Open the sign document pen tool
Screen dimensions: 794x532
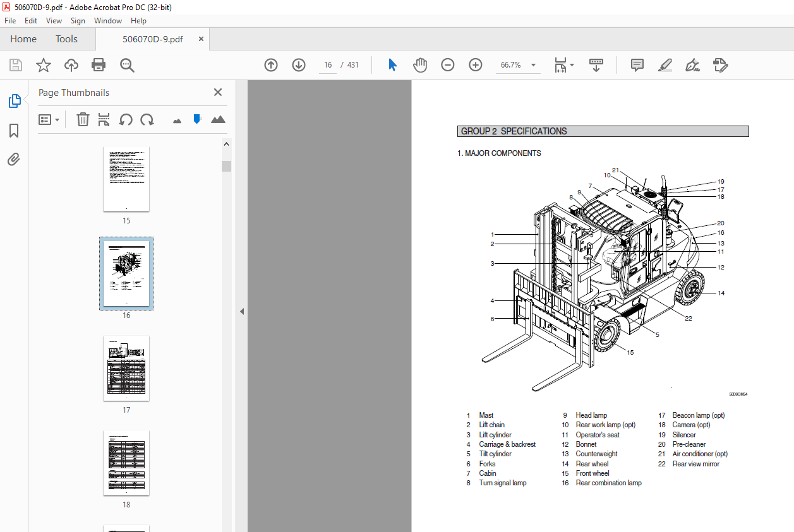point(692,65)
